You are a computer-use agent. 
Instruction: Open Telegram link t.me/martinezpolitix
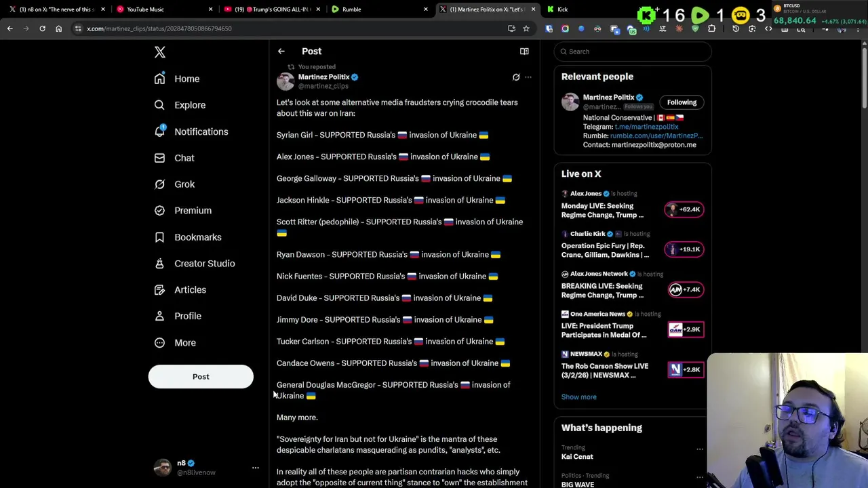tap(646, 127)
